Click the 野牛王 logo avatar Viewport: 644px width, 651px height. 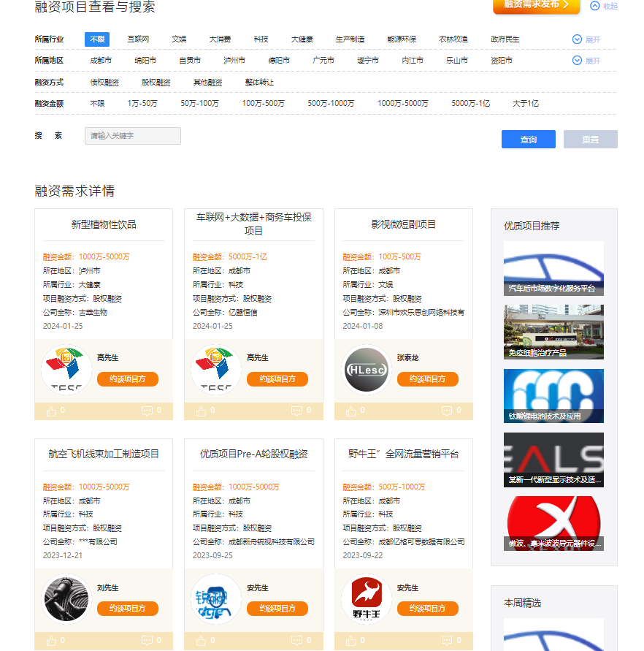[367, 599]
